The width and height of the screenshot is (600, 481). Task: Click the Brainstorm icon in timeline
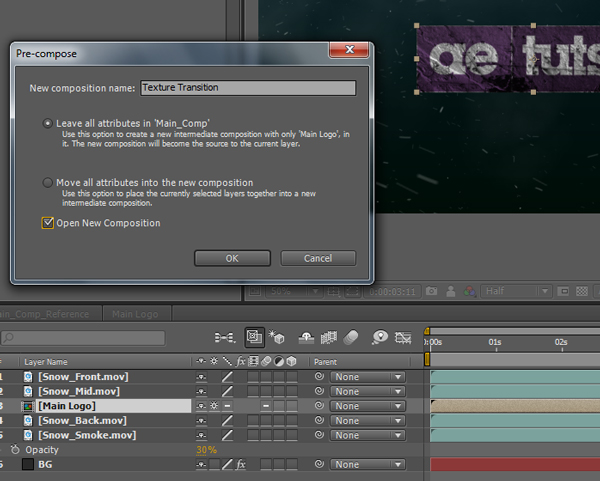380,338
